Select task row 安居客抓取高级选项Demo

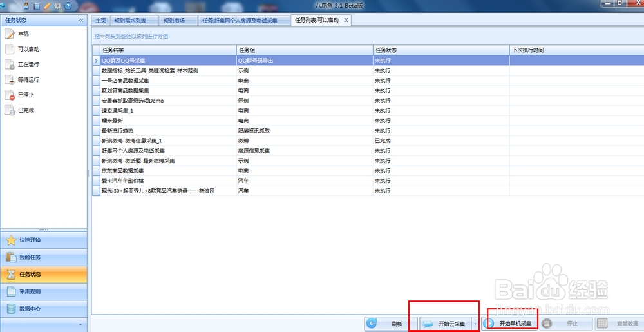pos(368,101)
